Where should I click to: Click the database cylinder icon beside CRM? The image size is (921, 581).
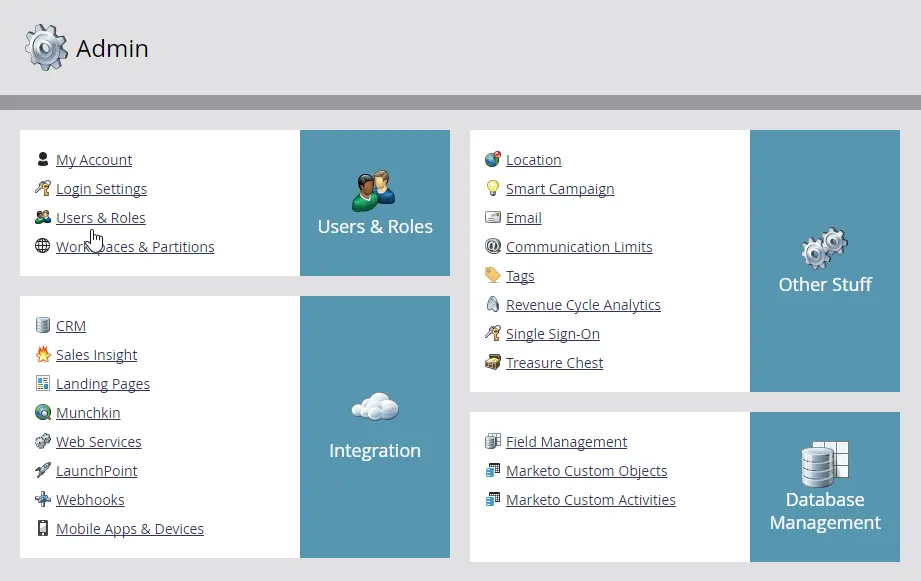[x=43, y=325]
